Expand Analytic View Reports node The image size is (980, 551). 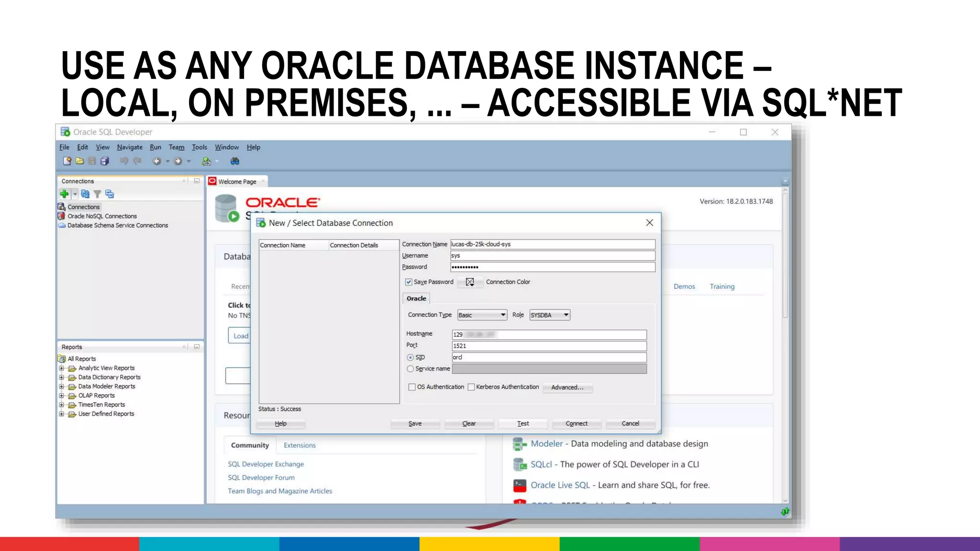[61, 368]
